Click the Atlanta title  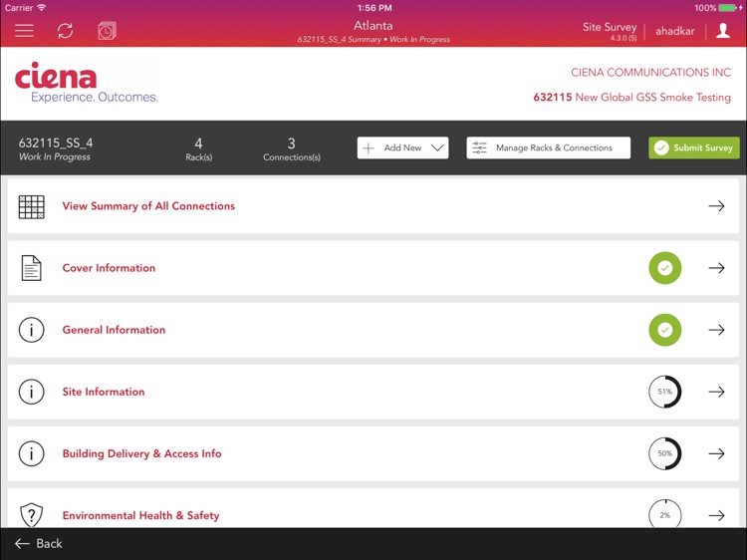373,25
